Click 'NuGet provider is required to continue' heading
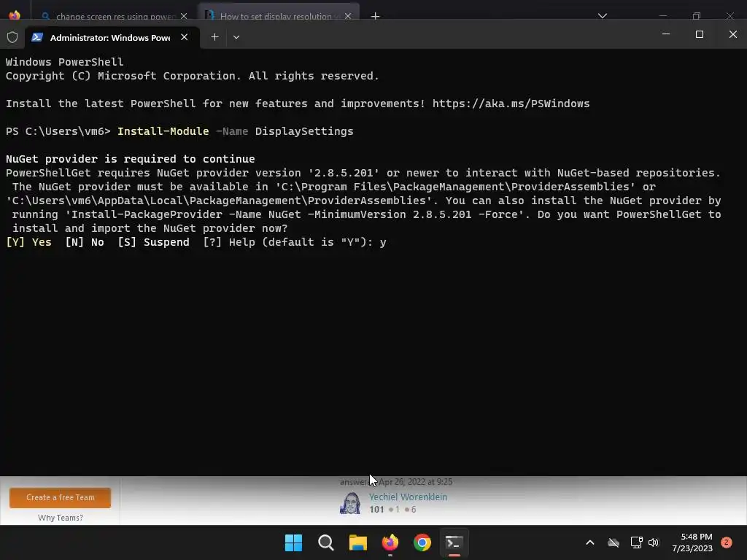Image resolution: width=747 pixels, height=560 pixels. [130, 159]
